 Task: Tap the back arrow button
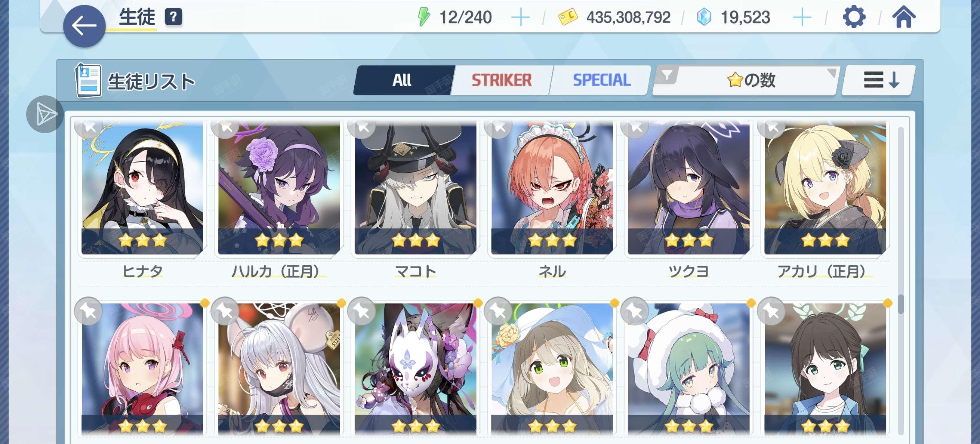[x=84, y=26]
